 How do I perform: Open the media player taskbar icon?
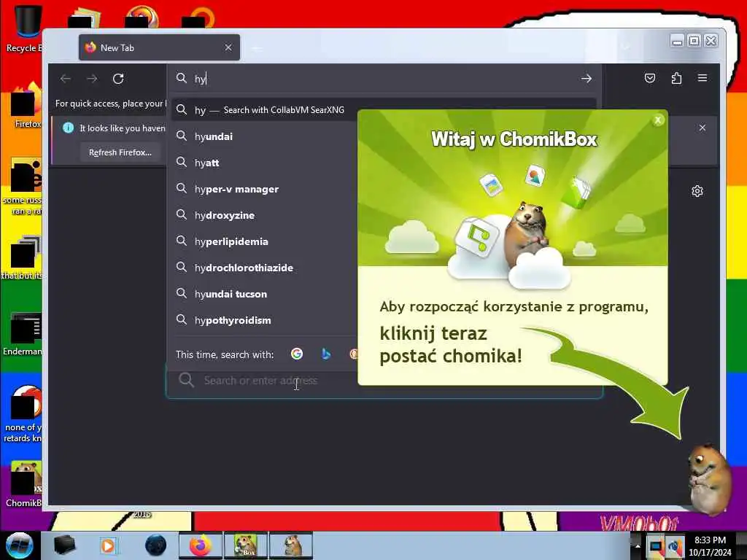point(108,545)
